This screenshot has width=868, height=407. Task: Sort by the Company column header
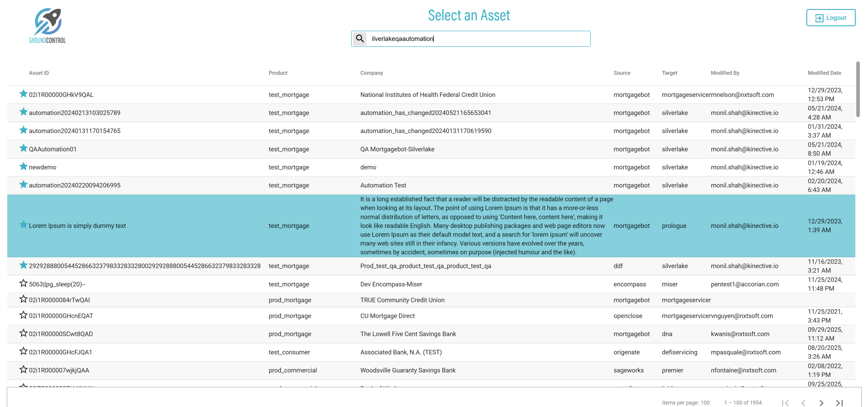[x=371, y=73]
